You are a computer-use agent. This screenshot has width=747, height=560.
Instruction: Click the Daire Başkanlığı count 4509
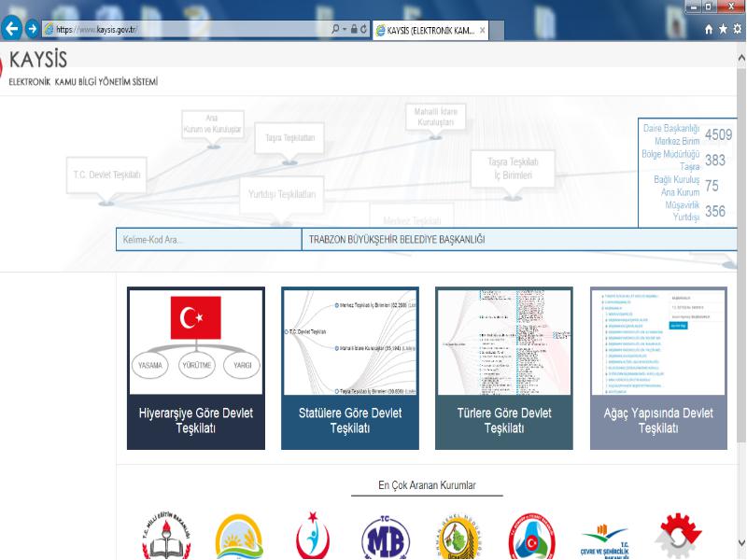[718, 134]
